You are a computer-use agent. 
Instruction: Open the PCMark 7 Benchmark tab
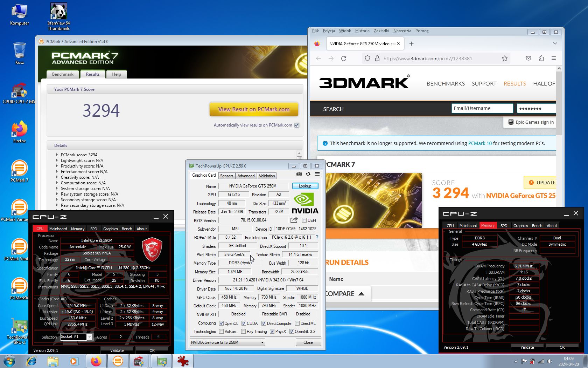(63, 74)
